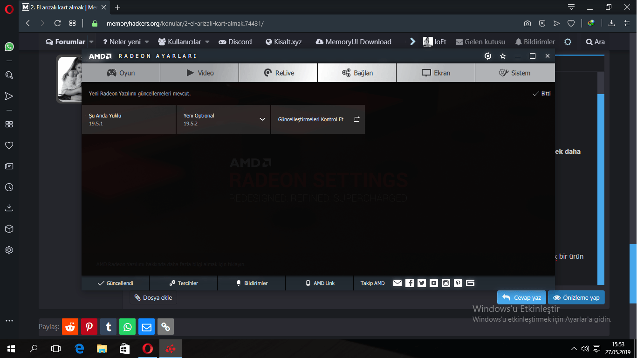Open MemoryUI Download link
The width and height of the screenshot is (644, 358).
pyautogui.click(x=353, y=42)
